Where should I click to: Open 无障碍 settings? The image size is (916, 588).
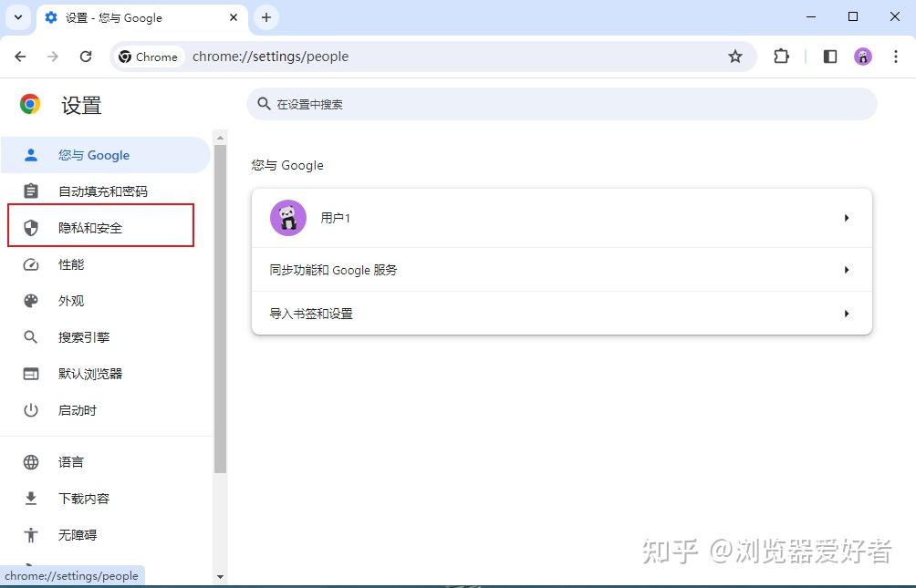pyautogui.click(x=106, y=535)
